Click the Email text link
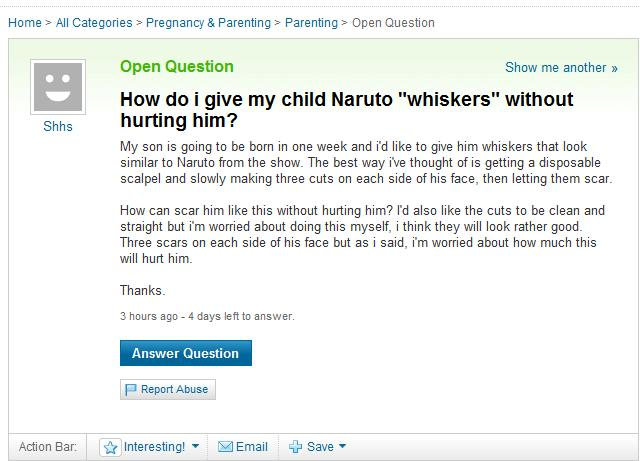 click(251, 447)
